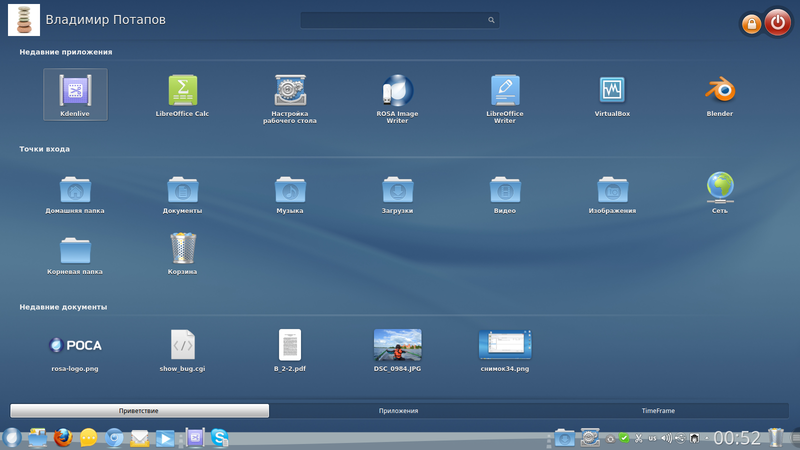Click the us keyboard layout indicator
The width and height of the screenshot is (800, 450).
(x=652, y=438)
